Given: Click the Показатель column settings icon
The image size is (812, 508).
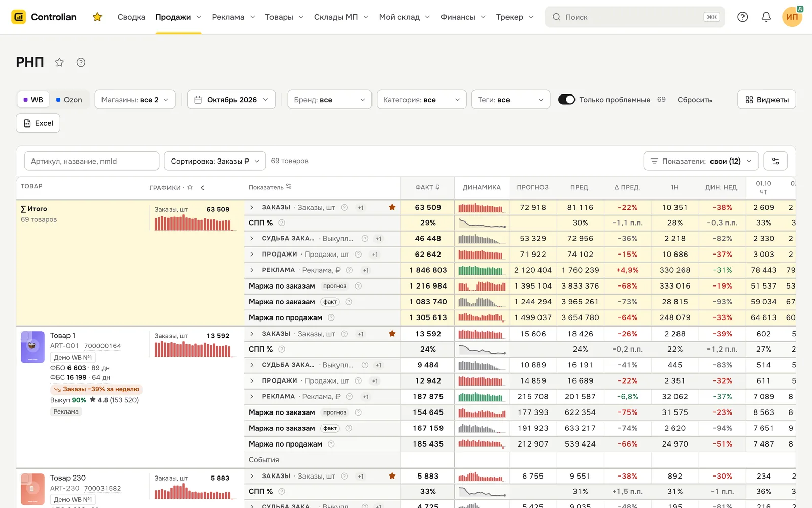Looking at the screenshot, I should [x=289, y=187].
